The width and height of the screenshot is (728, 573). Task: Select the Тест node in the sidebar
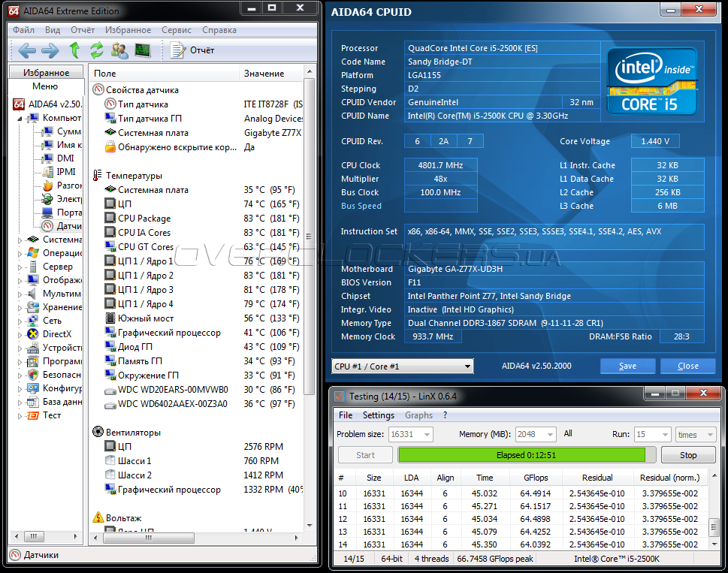52,415
